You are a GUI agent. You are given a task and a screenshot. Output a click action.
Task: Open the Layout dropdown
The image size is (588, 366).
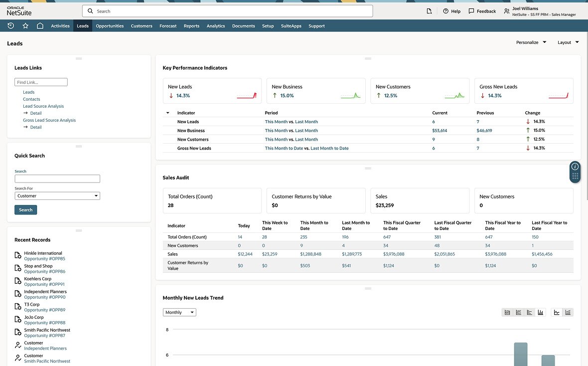pos(568,42)
